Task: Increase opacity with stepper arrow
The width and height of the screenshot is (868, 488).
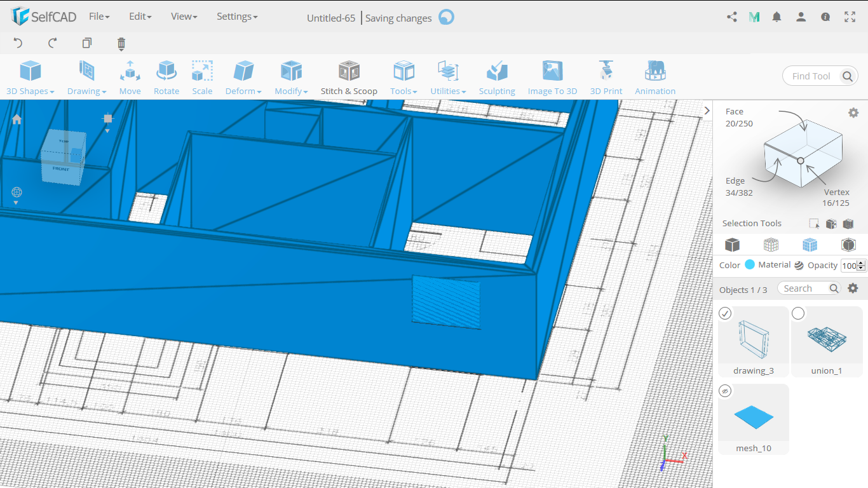Action: 861,263
